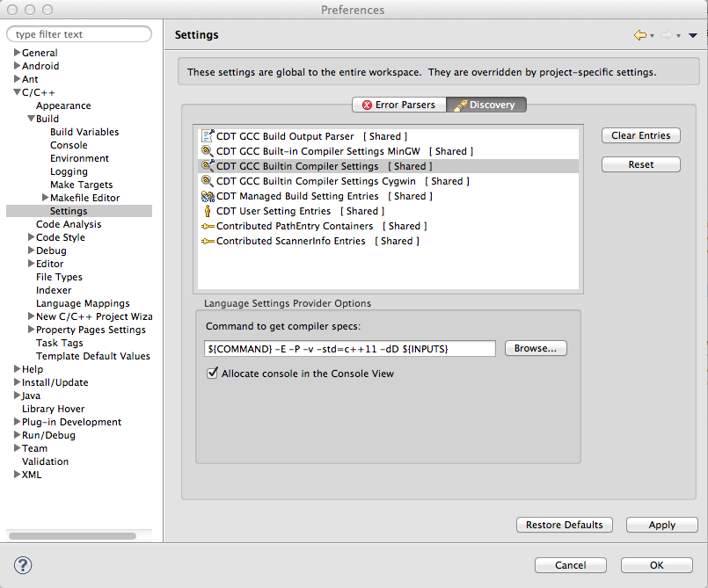Viewport: 708px width, 588px height.
Task: Select the Discovery tab
Action: tap(486, 105)
